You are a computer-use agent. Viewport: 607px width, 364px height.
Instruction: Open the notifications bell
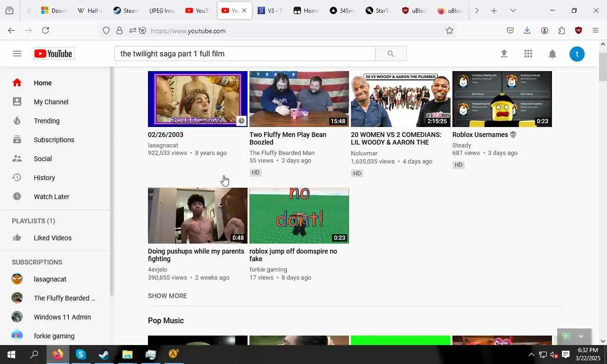[x=552, y=54]
